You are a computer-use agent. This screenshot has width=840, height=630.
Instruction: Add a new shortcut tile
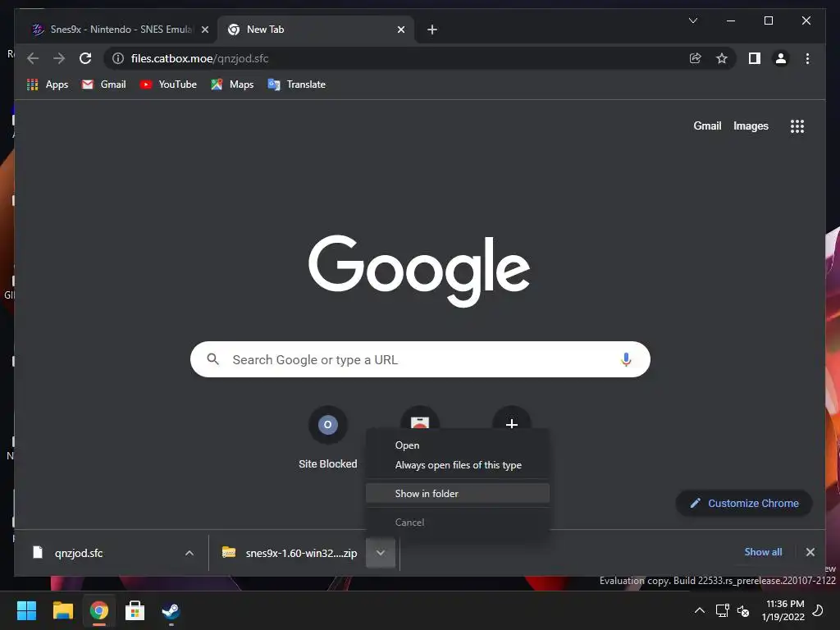click(512, 424)
